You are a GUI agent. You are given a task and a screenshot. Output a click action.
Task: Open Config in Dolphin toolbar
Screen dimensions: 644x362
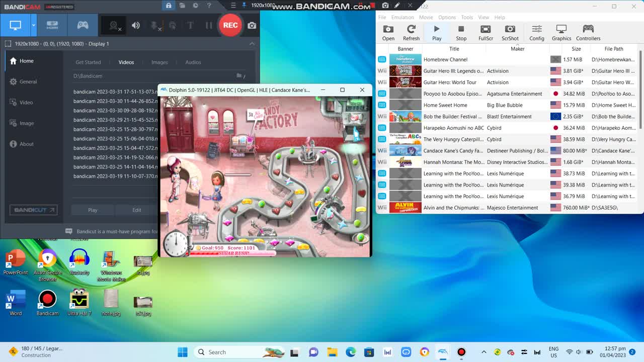tap(537, 33)
